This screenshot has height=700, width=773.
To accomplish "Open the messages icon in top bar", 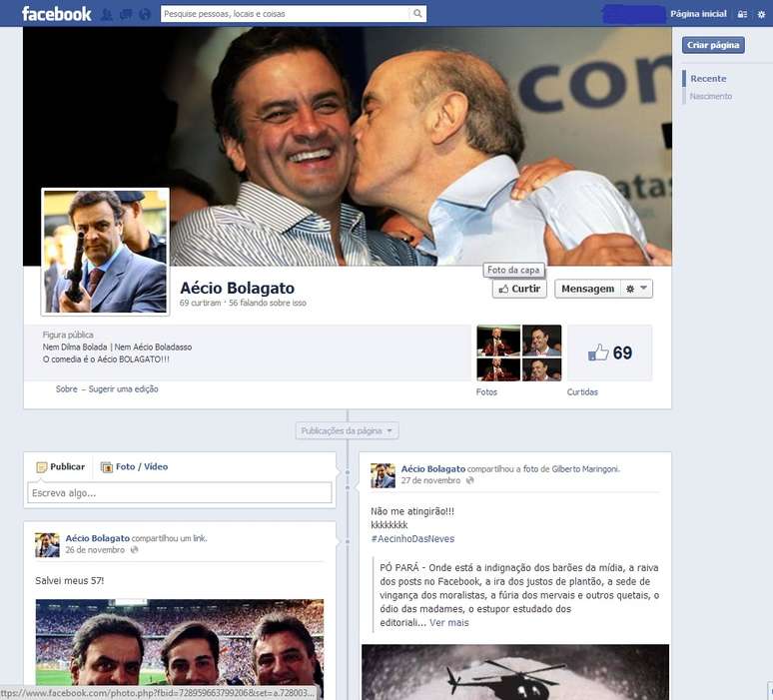I will (x=126, y=14).
